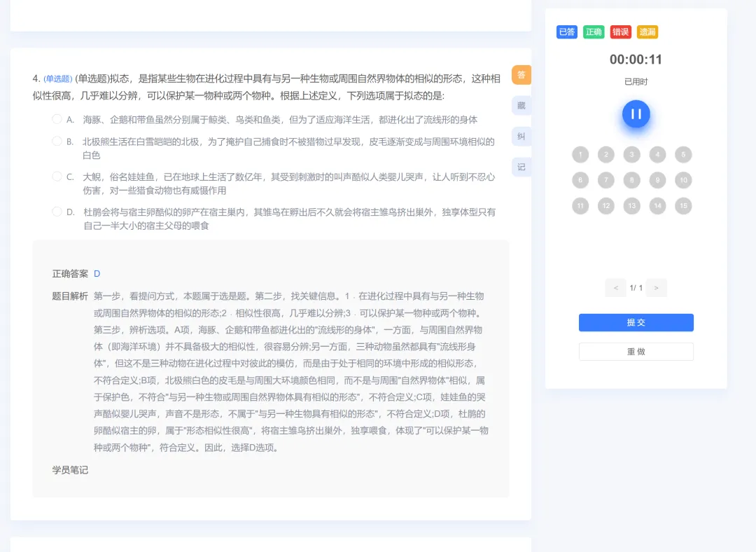
Task: Jump to question 8 circle
Action: coord(631,180)
